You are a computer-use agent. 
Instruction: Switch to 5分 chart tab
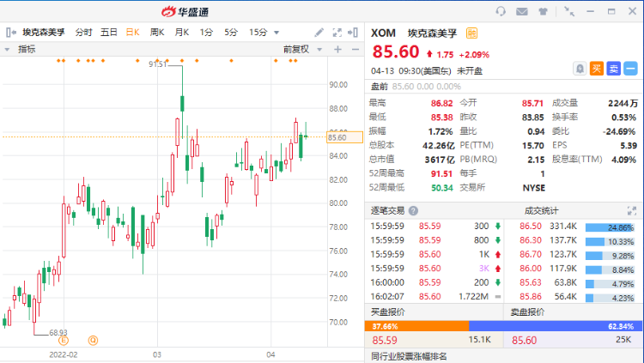tap(231, 32)
